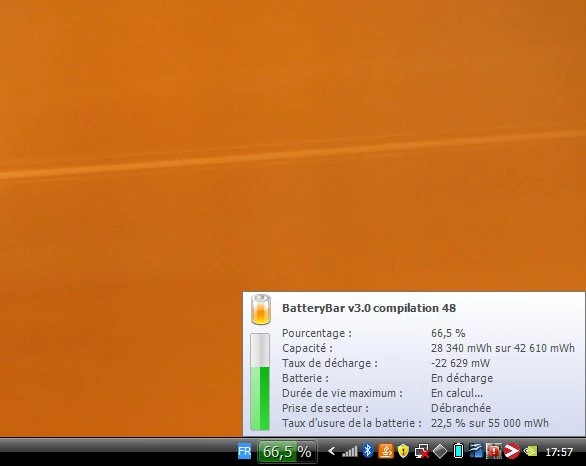Screen dimensions: 586x466
Task: Click the OpenOffice quickstarter tray icon
Action: pos(476,451)
